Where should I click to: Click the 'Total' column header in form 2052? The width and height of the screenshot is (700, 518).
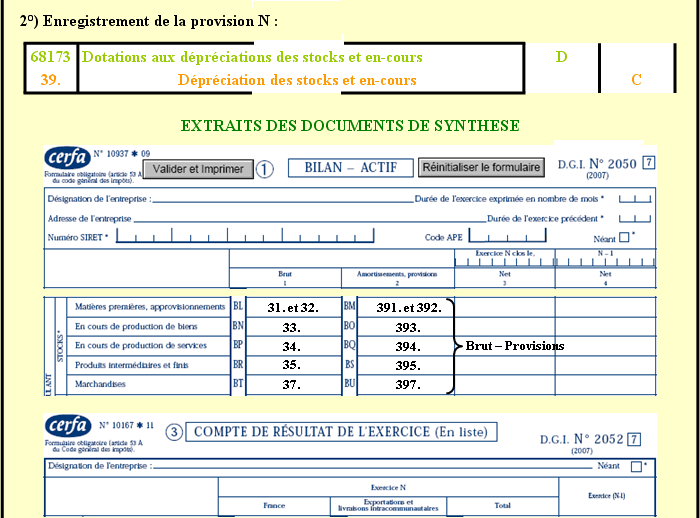(x=503, y=505)
